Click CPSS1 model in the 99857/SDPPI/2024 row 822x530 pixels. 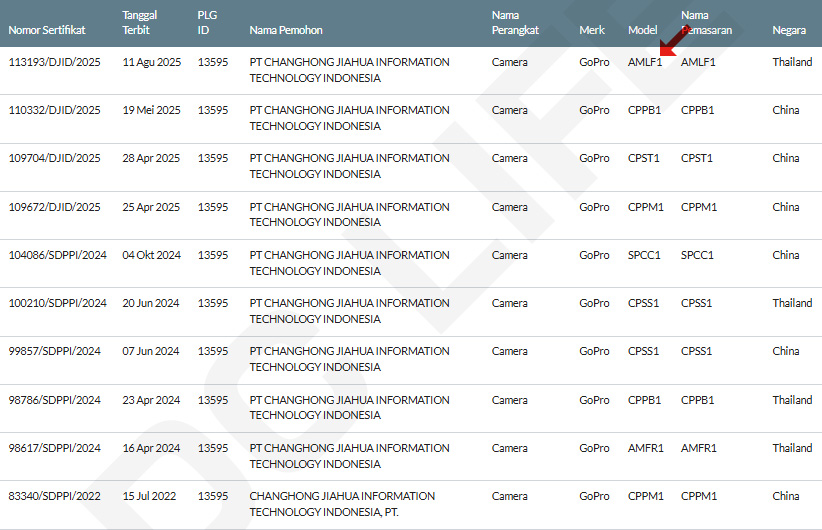click(643, 351)
